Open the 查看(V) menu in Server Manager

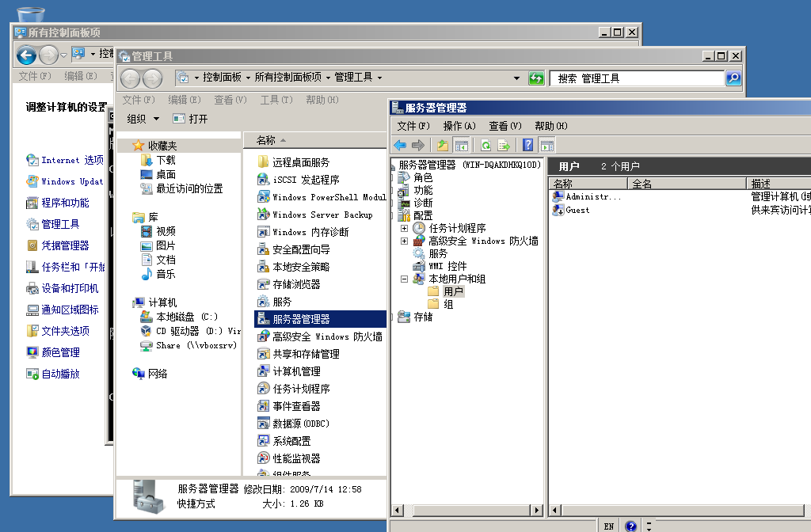click(x=505, y=126)
